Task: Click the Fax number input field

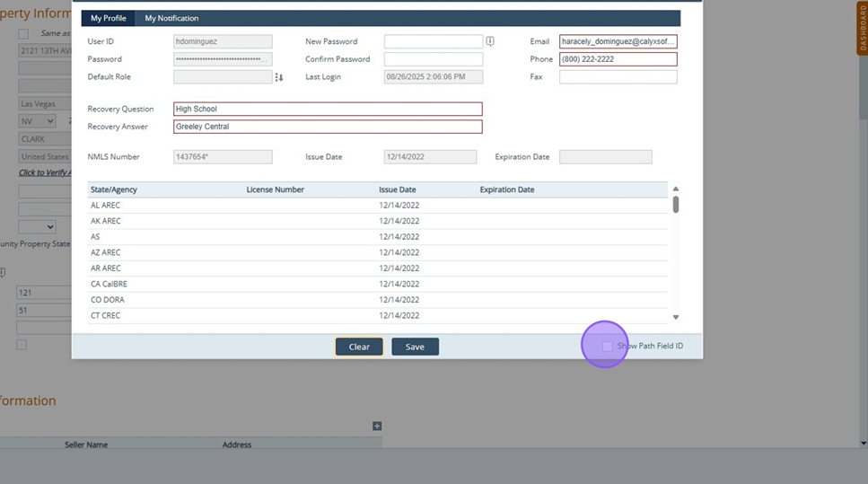Action: pyautogui.click(x=618, y=77)
